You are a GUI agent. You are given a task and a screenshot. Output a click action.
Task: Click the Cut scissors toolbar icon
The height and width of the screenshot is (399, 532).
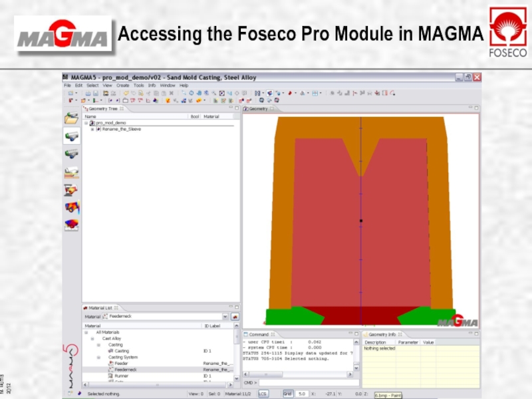click(x=148, y=93)
